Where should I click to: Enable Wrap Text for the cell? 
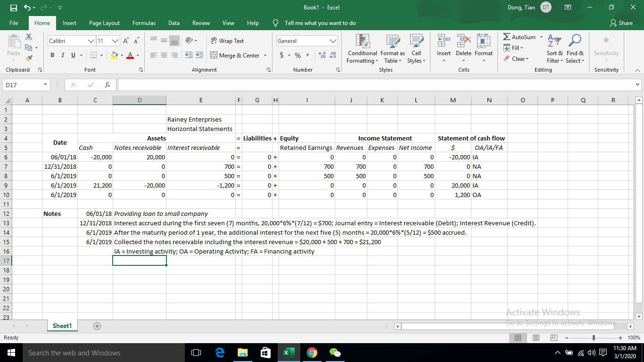[x=227, y=41]
